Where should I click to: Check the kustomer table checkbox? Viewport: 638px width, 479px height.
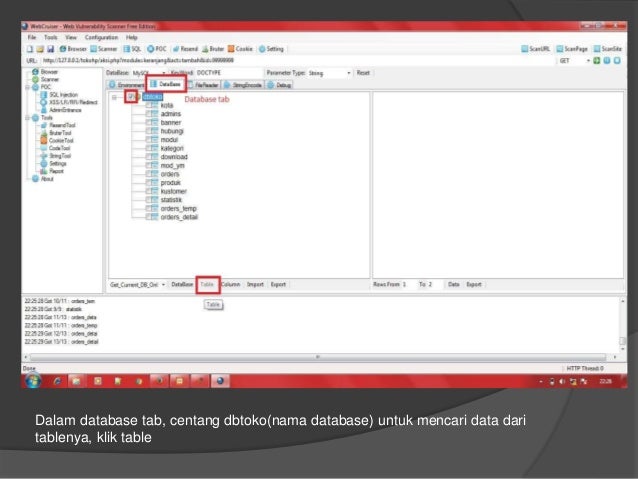coord(148,191)
